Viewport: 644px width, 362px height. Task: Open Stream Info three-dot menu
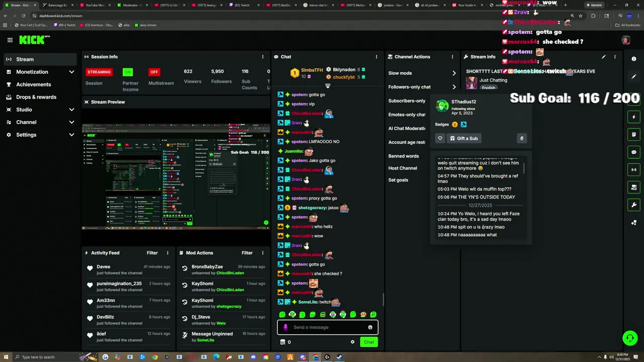614,57
